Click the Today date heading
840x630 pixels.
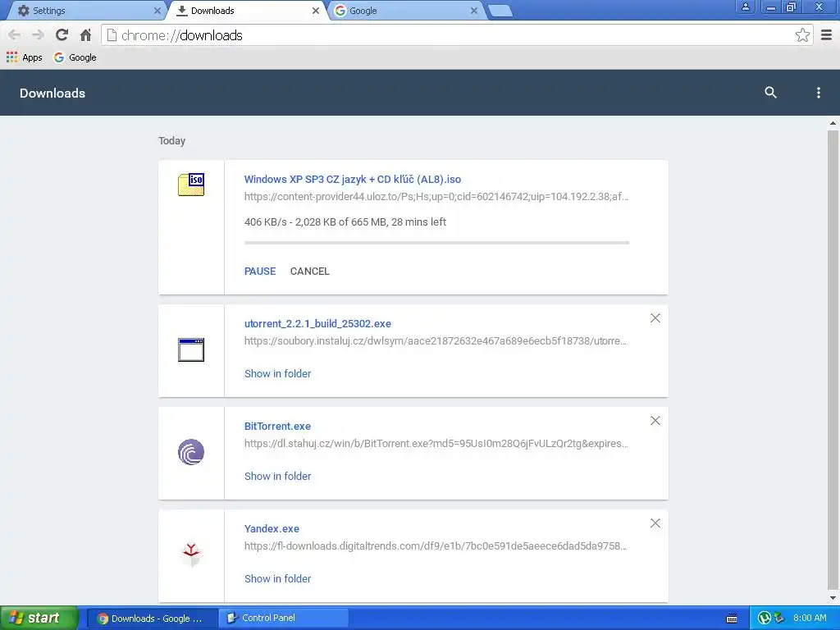click(172, 141)
